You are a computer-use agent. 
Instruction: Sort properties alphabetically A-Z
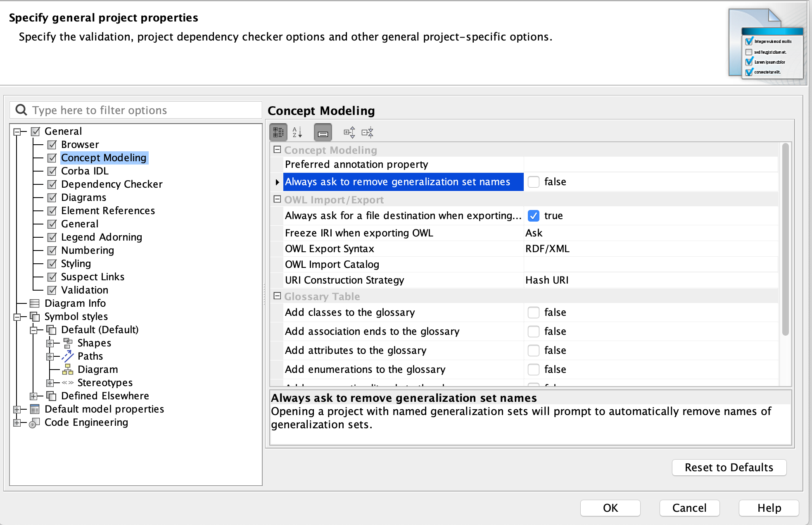(297, 132)
